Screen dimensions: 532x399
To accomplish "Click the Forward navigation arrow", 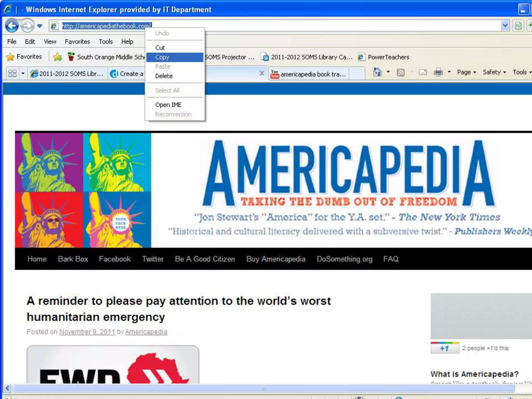I will (x=27, y=26).
